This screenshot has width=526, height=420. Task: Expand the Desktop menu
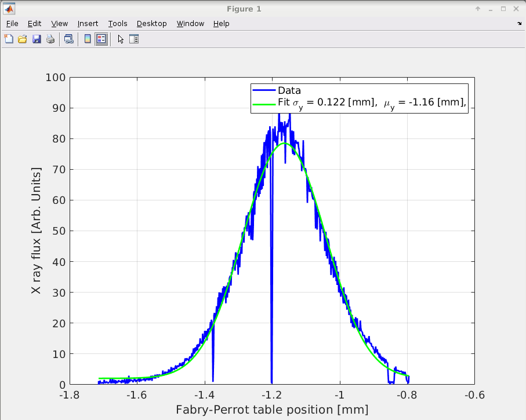(151, 24)
